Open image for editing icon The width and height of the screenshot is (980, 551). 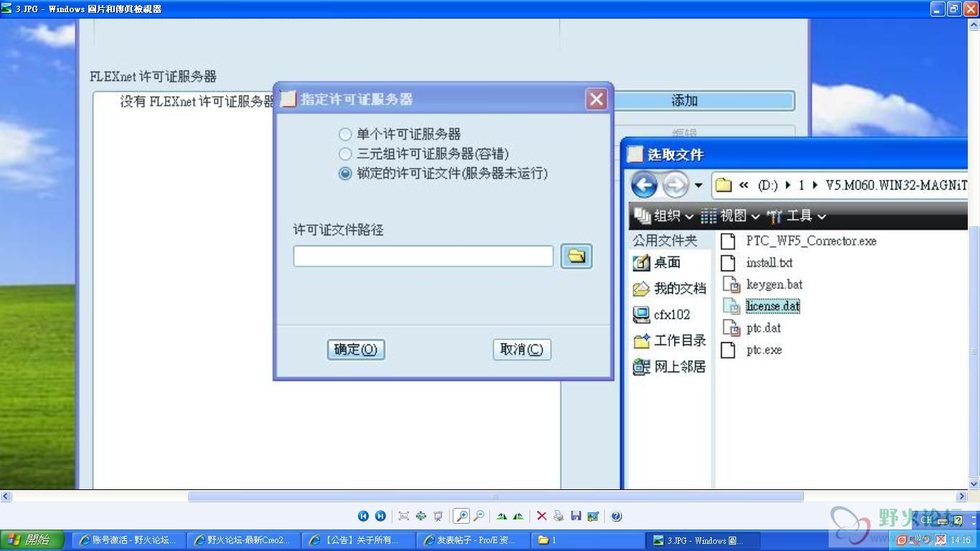[x=593, y=516]
